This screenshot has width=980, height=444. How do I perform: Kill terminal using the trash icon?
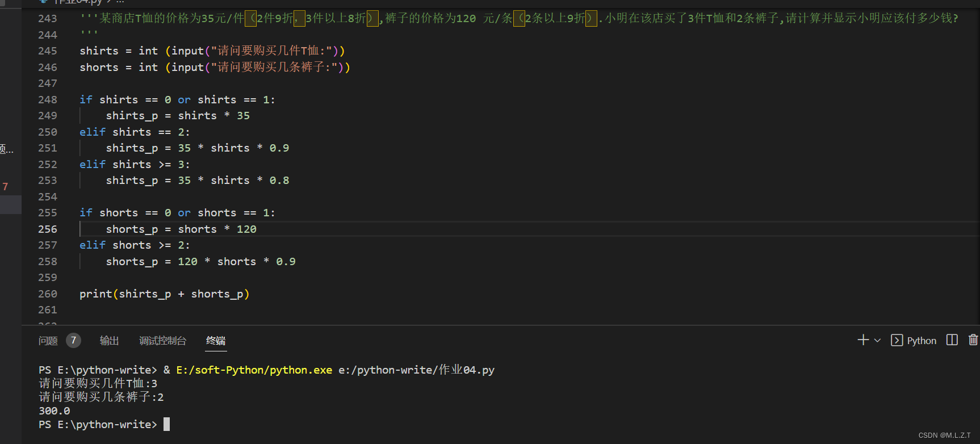[x=973, y=340]
